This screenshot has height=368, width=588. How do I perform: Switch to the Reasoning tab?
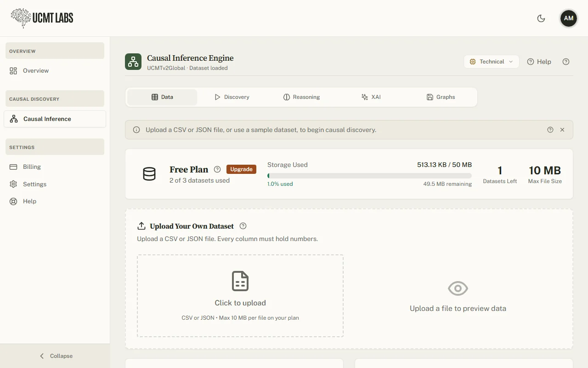click(x=301, y=97)
